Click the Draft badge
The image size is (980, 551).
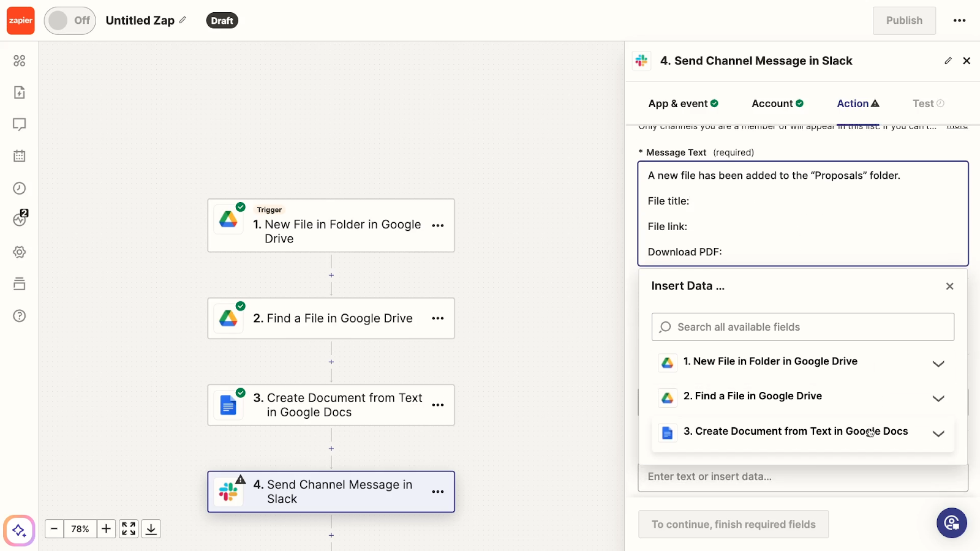222,21
